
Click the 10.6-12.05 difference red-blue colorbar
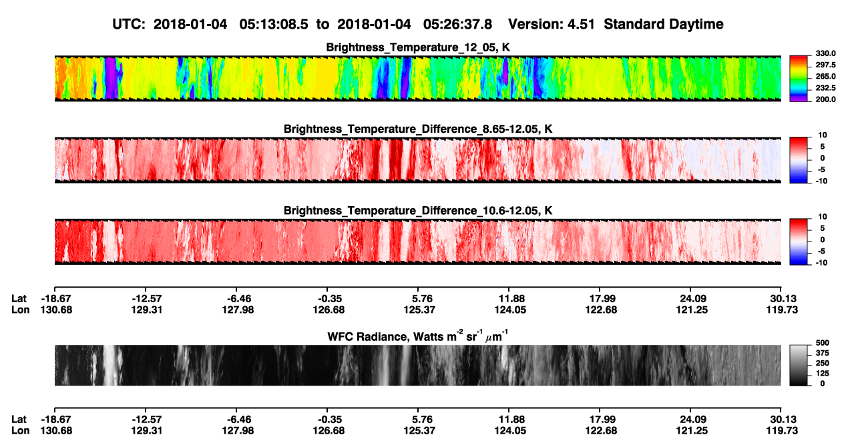[799, 242]
